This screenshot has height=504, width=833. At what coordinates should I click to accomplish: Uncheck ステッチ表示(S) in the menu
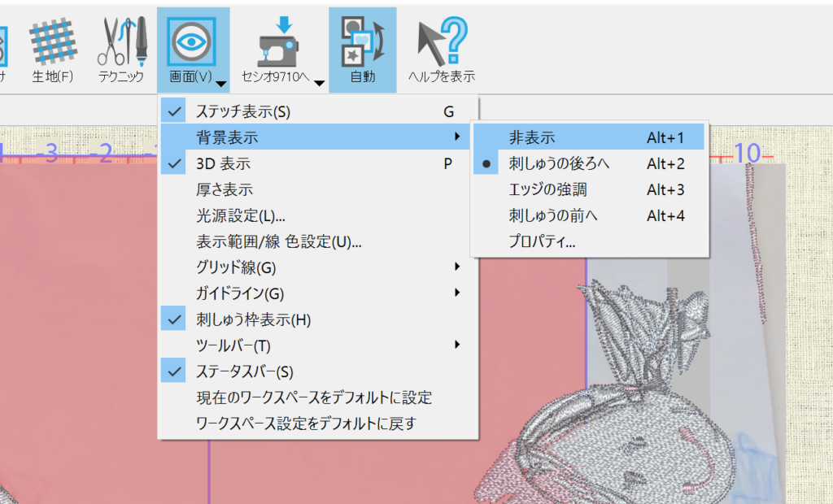tap(242, 111)
